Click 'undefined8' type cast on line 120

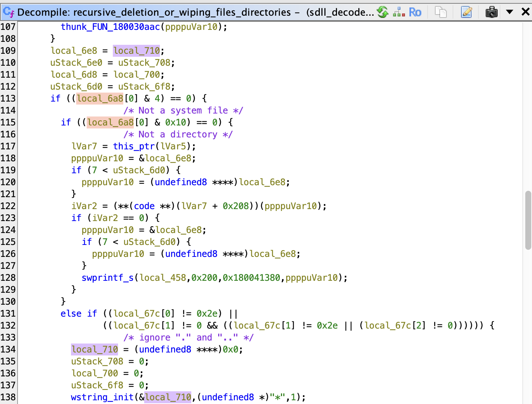click(181, 182)
